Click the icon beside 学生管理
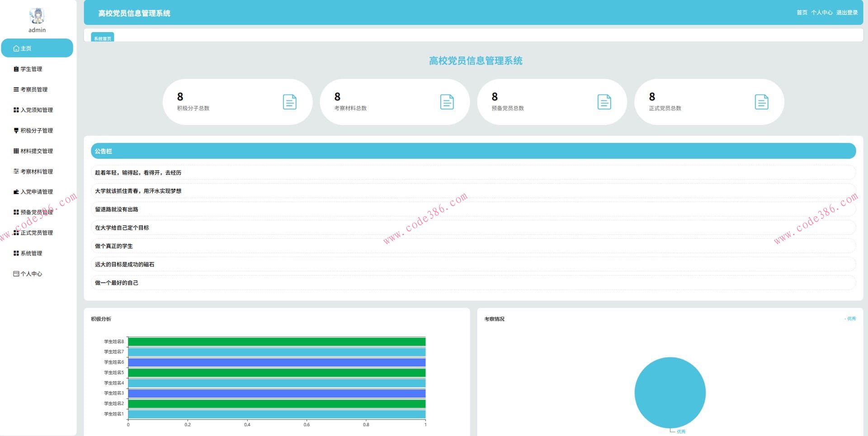 click(x=16, y=69)
